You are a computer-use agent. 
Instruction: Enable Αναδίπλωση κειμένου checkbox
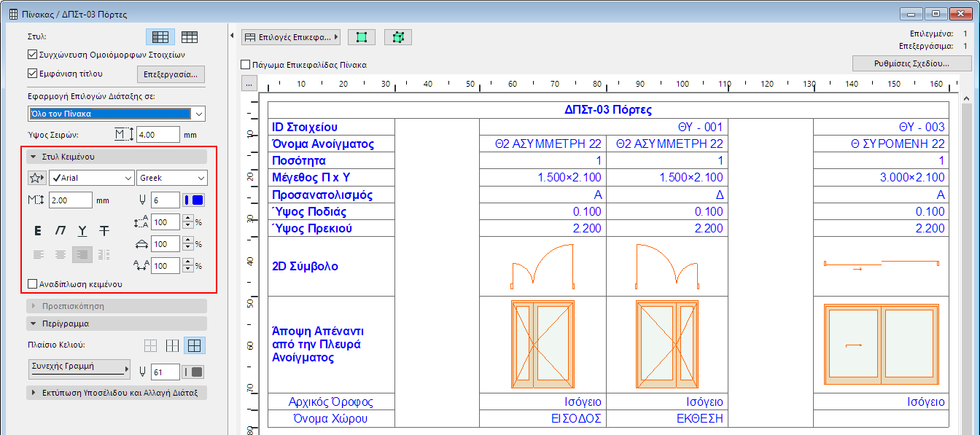(32, 284)
